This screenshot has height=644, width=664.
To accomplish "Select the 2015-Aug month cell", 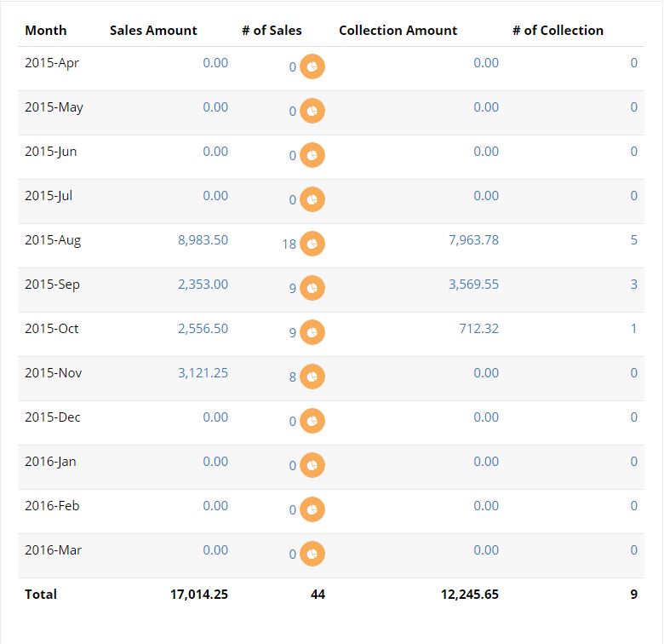I will click(x=53, y=240).
